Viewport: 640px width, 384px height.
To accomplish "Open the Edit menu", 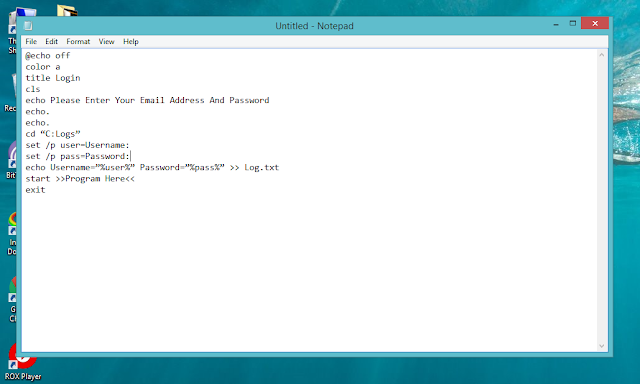I will tap(51, 42).
